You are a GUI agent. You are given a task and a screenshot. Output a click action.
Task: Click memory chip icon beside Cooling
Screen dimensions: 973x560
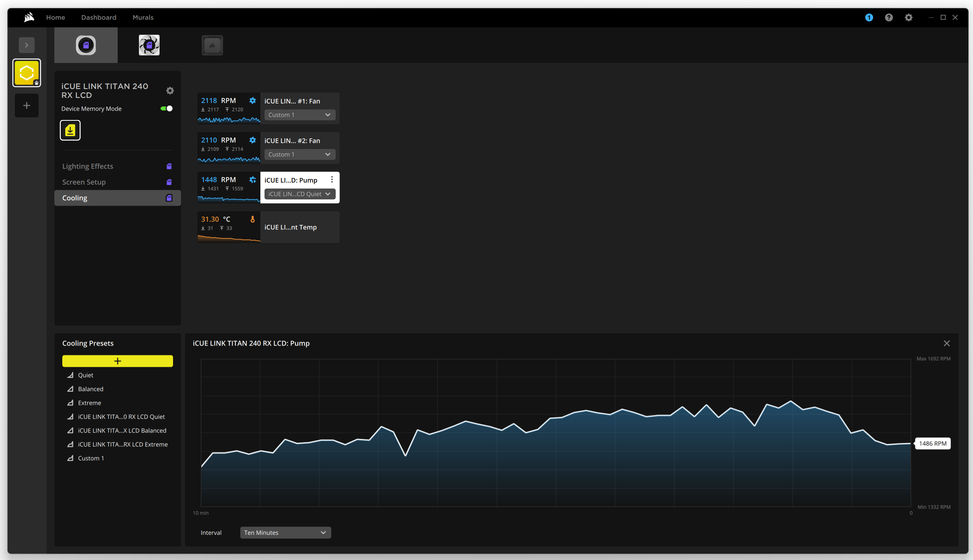pyautogui.click(x=169, y=198)
